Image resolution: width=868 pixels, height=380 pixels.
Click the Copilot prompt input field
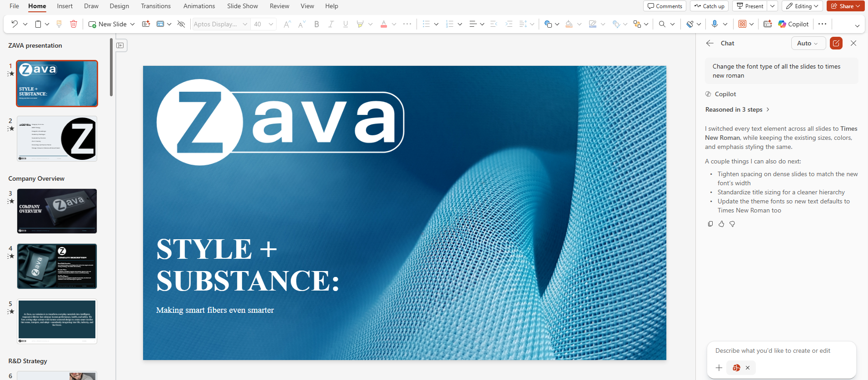782,350
